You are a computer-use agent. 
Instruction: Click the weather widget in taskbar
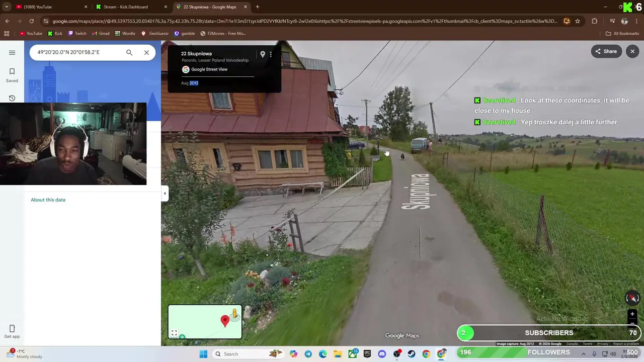(25, 354)
